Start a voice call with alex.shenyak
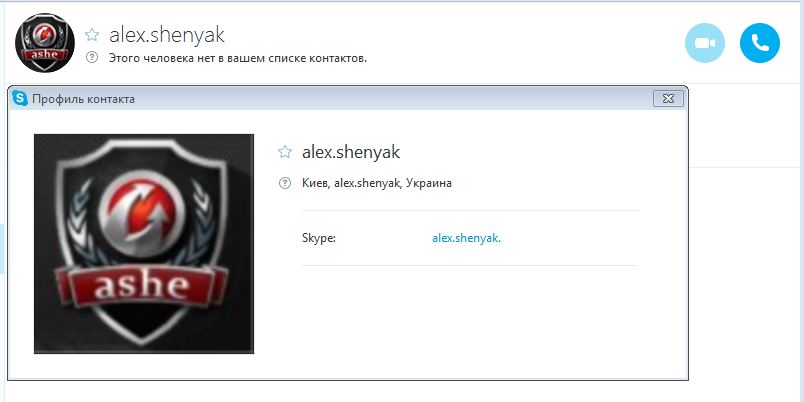This screenshot has height=402, width=804. 759,43
